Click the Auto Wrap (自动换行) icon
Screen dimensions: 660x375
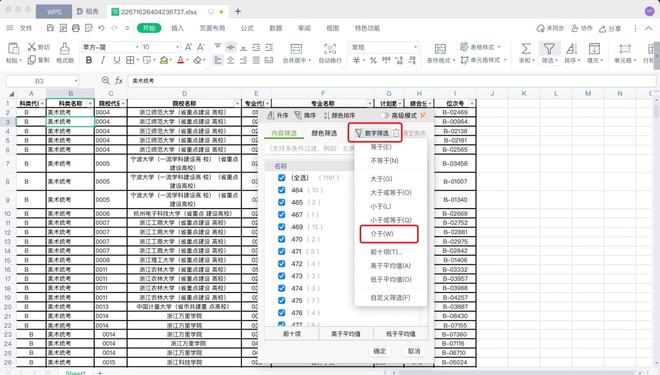click(x=330, y=48)
